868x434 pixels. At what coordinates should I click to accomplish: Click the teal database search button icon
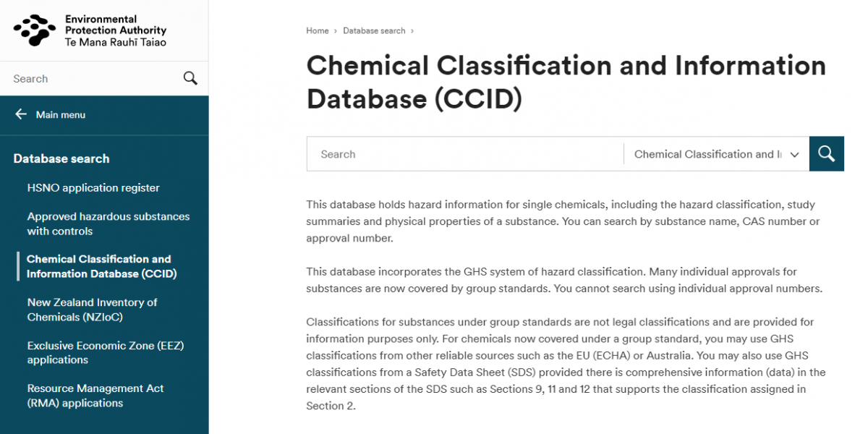point(827,153)
